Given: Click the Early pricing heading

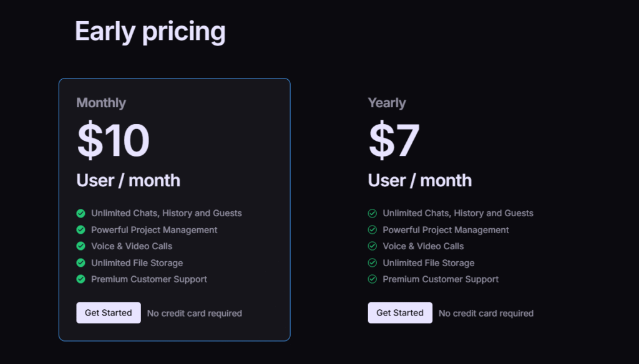Looking at the screenshot, I should 150,31.
